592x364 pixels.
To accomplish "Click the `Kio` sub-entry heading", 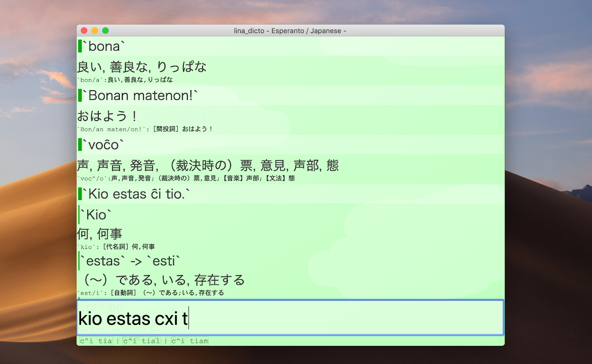I will (96, 215).
